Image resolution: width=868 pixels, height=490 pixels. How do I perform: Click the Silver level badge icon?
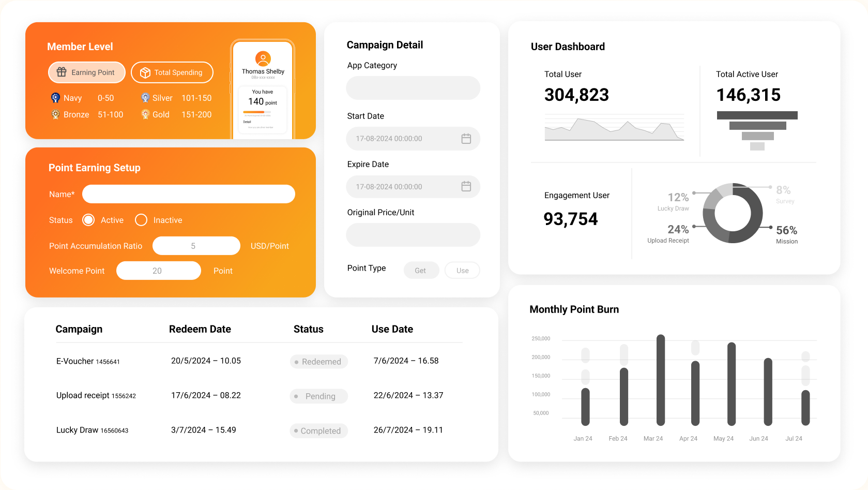click(x=145, y=98)
